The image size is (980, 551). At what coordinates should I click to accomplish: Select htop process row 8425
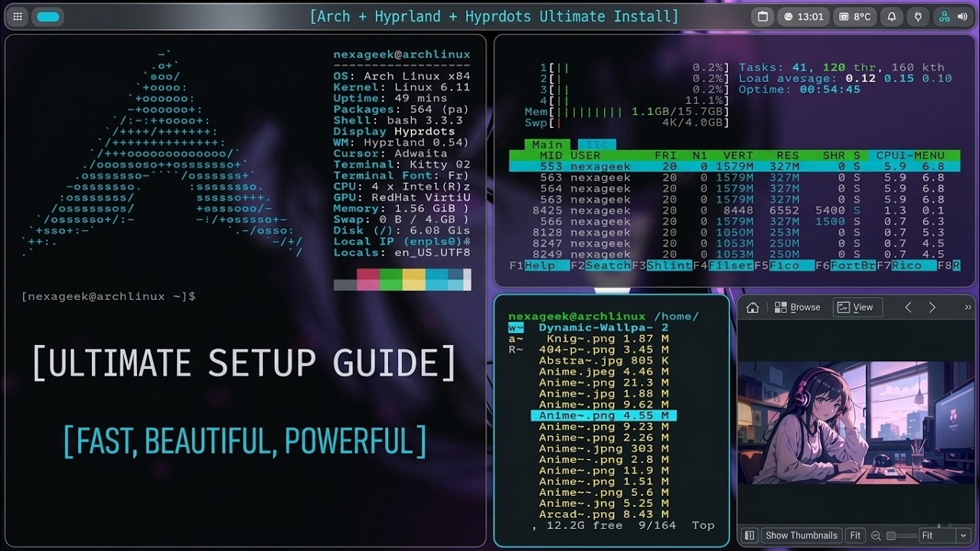735,210
